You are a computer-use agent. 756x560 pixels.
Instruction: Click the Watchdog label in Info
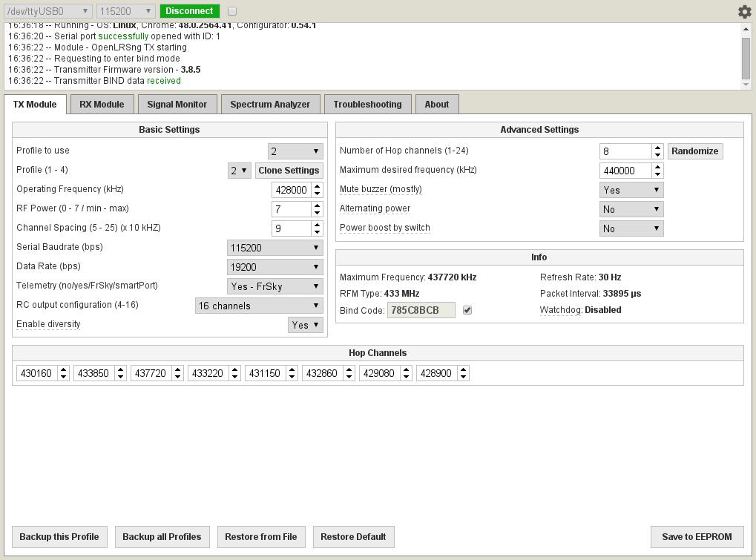pyautogui.click(x=561, y=310)
